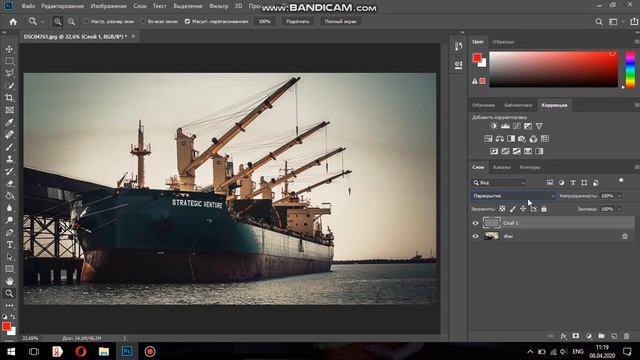Select the Quick Selection tool
The image size is (640, 360).
click(9, 86)
